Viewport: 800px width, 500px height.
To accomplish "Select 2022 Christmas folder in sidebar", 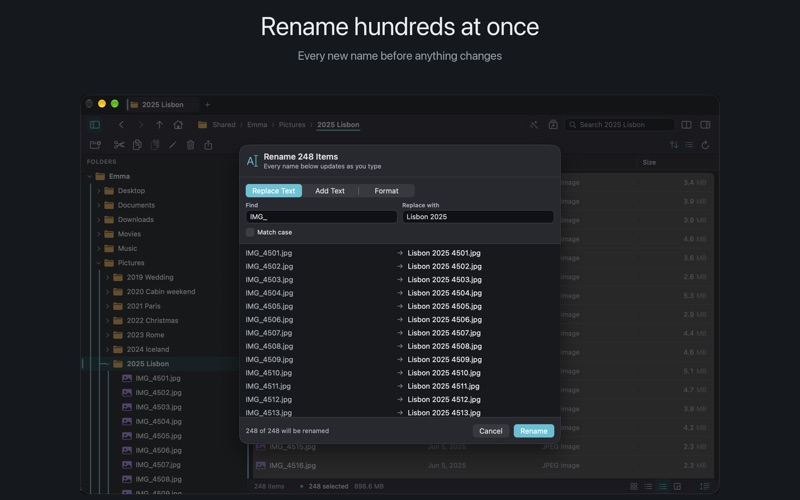I will coord(153,320).
